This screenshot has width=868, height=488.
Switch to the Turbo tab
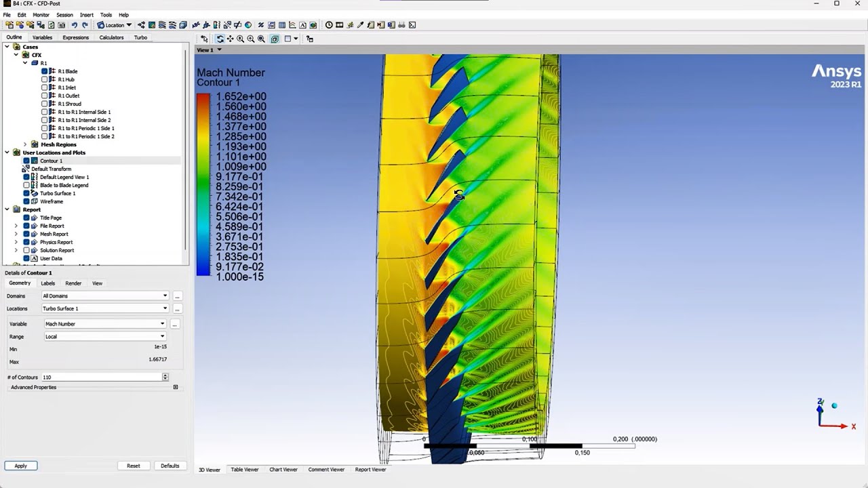click(x=140, y=37)
